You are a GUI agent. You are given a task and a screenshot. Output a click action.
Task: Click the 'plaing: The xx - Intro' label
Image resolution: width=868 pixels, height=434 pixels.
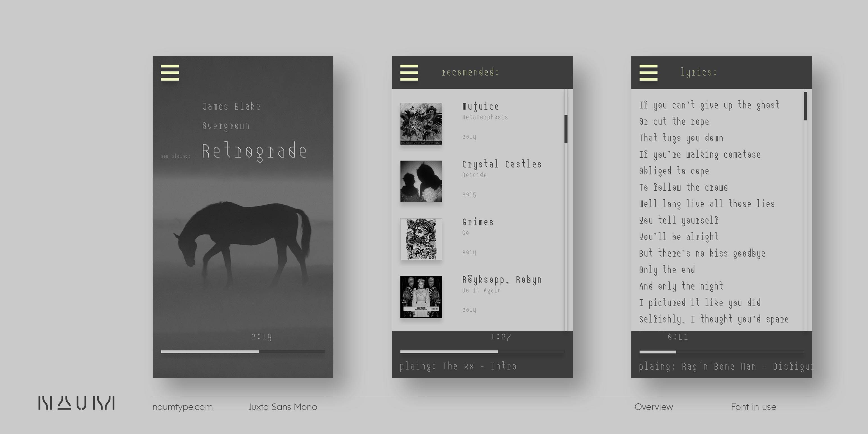point(458,366)
